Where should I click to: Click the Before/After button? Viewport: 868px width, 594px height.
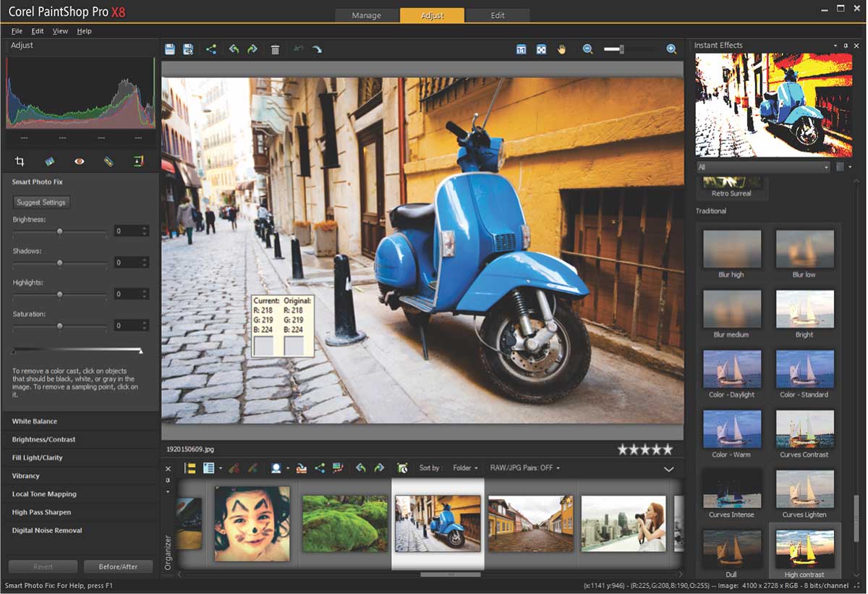coord(117,567)
